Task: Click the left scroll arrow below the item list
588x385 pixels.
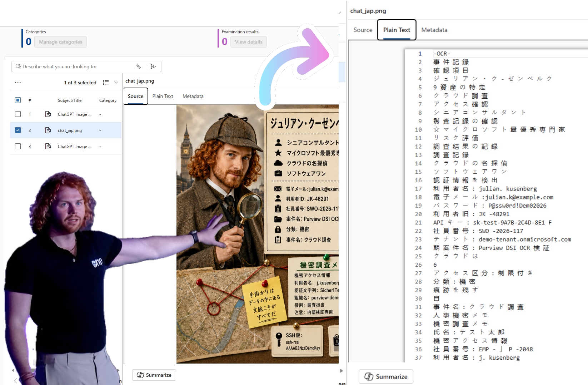Action: click(x=13, y=370)
